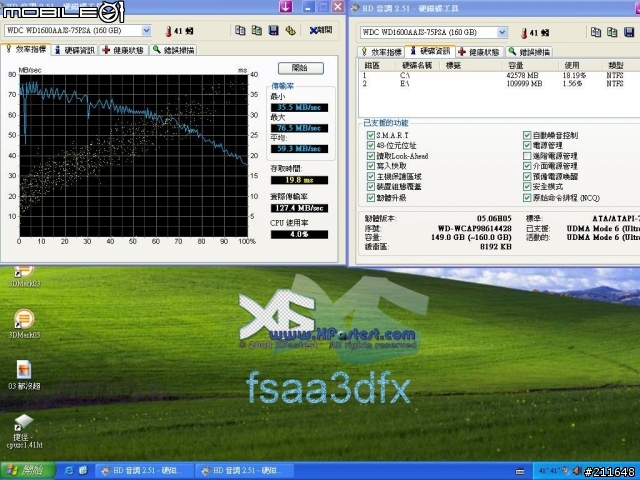Open the 03 解決超 desktop file

pyautogui.click(x=24, y=375)
